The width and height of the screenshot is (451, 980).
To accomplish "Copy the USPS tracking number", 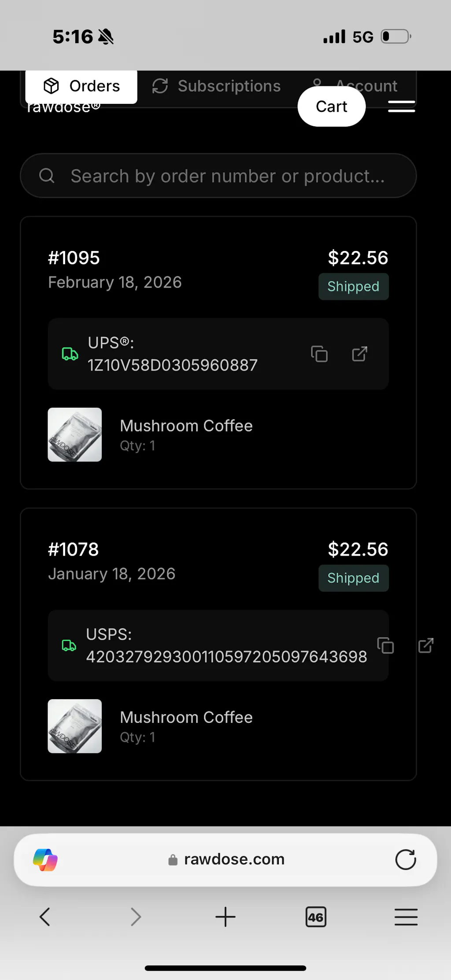I will (385, 645).
